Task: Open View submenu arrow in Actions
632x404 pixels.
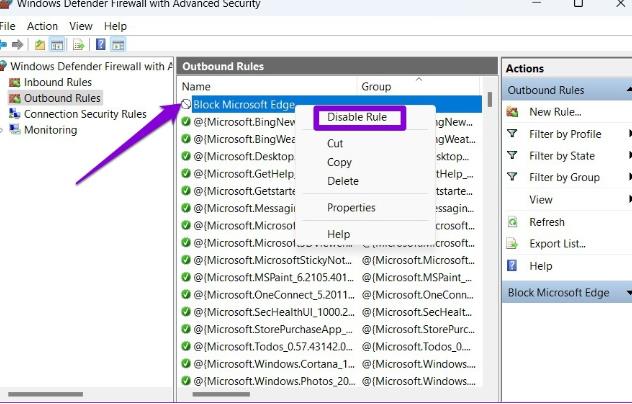Action: point(630,199)
